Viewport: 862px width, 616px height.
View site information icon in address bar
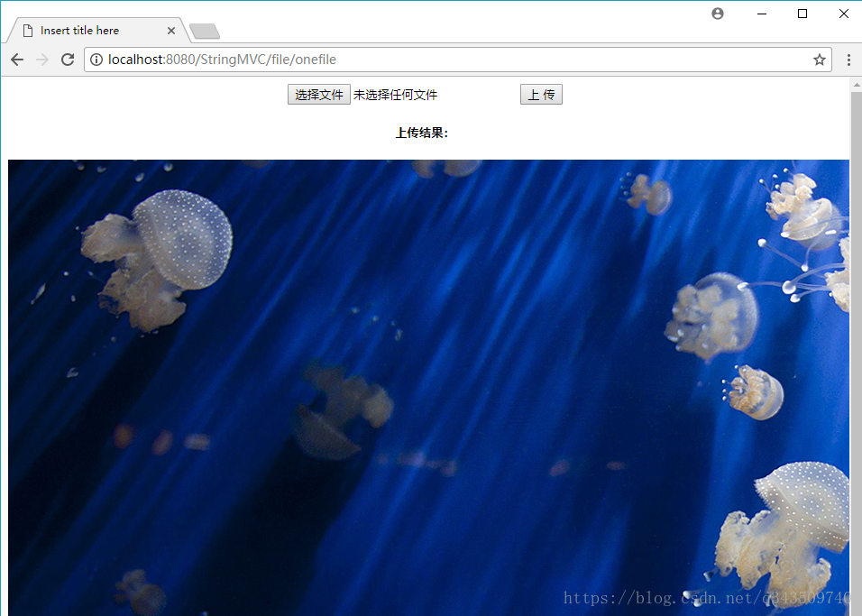(96, 60)
